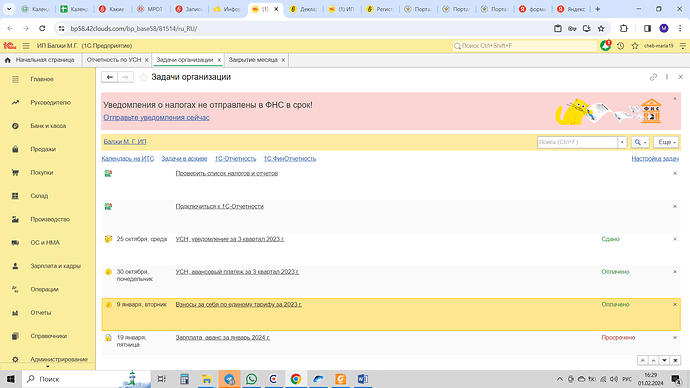Viewport: 690px width, 388px height.
Task: Open Windows calculator in taskbar
Action: pyautogui.click(x=184, y=379)
